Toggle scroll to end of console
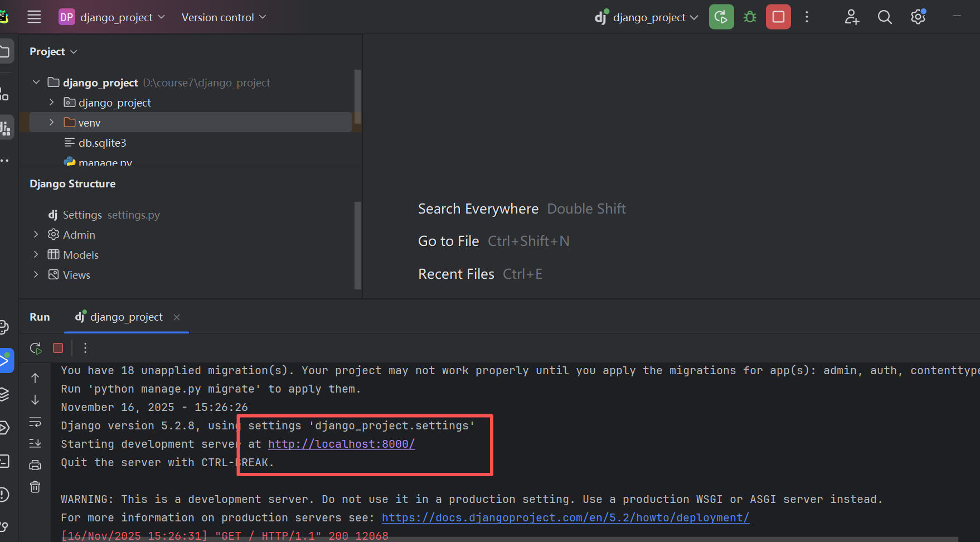This screenshot has height=542, width=980. [x=35, y=443]
